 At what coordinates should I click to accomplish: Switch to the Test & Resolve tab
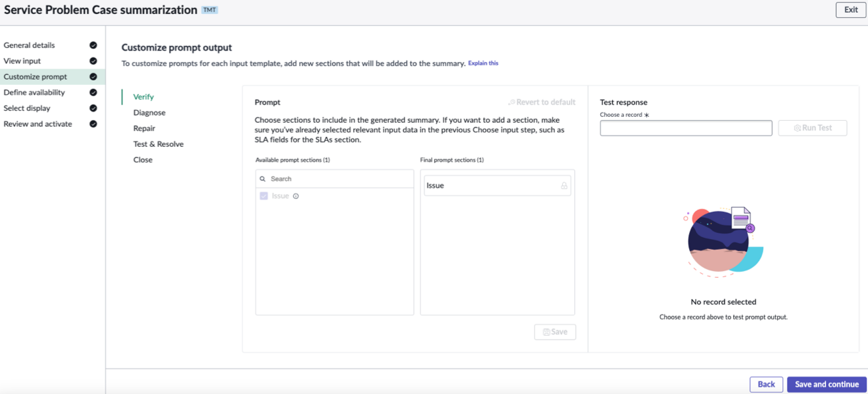(158, 144)
